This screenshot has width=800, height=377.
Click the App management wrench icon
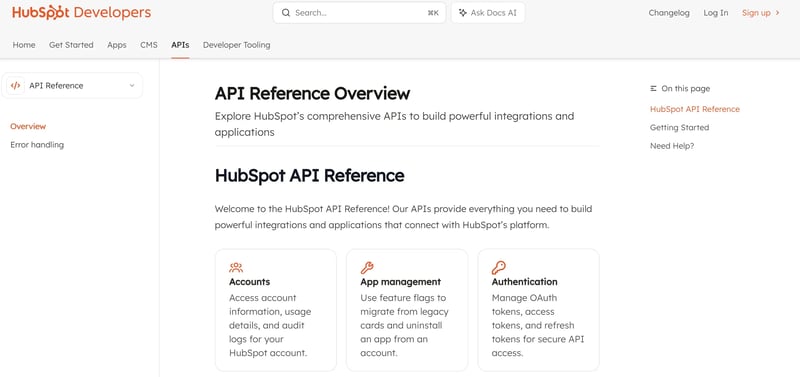tap(367, 267)
